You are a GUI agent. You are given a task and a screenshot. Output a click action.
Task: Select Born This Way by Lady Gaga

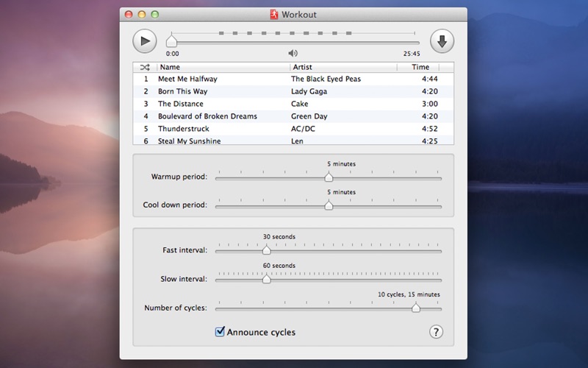pos(293,91)
